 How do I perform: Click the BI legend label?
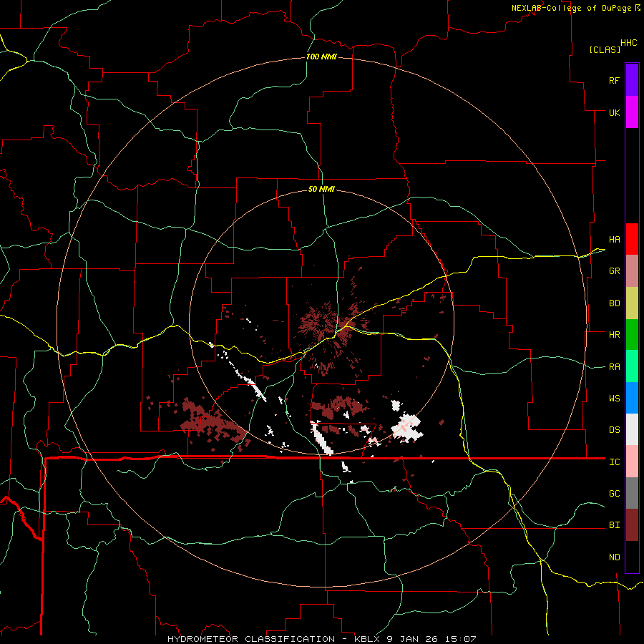(614, 525)
